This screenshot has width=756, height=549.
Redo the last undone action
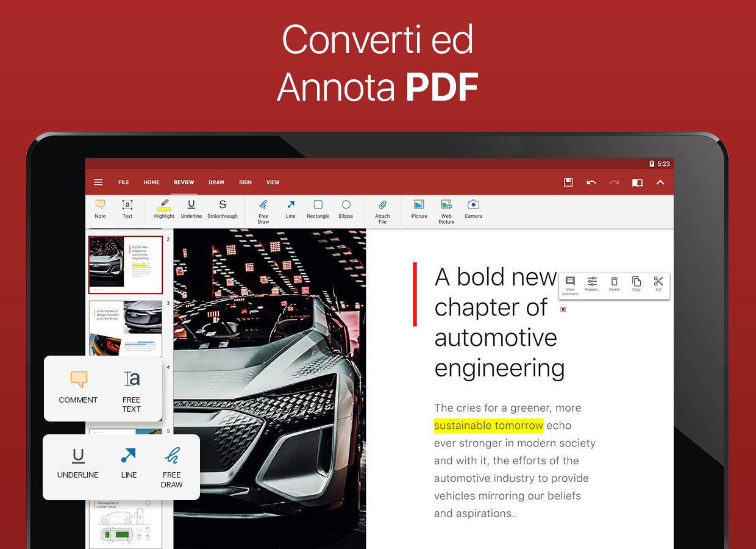(615, 182)
